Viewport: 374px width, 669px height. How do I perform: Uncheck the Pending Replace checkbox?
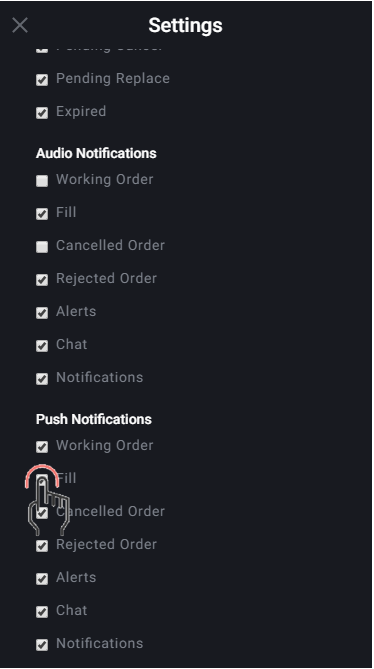click(42, 79)
